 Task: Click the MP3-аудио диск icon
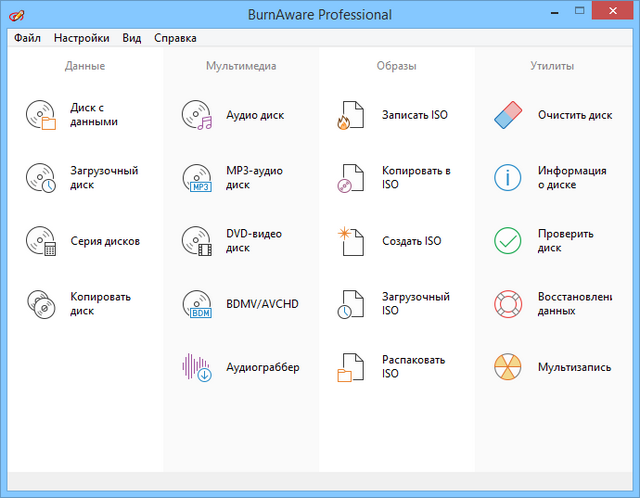click(197, 178)
